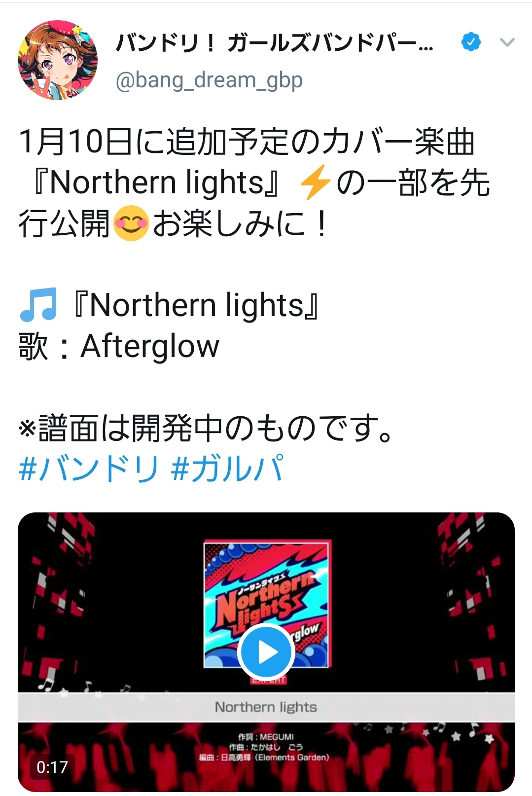Click the ※譜面は開発中のものです note line
532x796 pixels.
205,428
